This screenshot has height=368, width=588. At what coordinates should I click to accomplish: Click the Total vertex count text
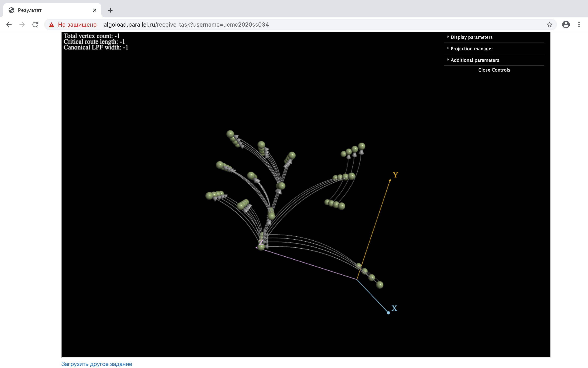[x=91, y=36]
